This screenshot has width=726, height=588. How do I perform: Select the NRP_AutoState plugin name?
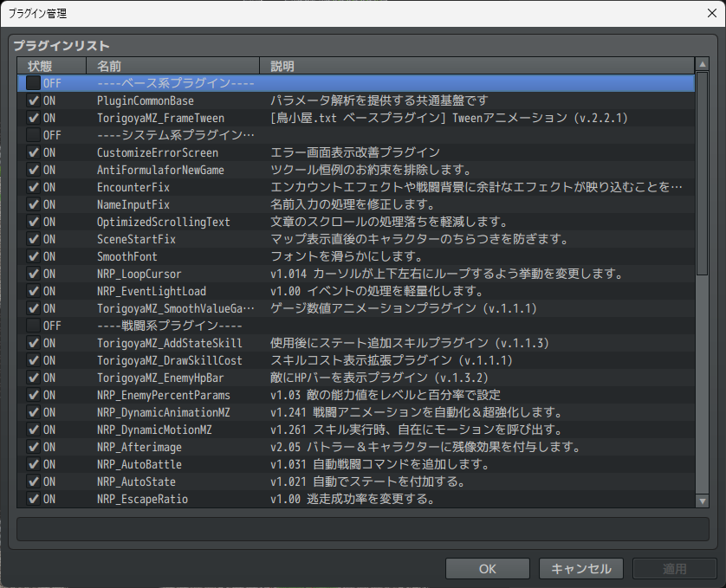click(x=136, y=481)
